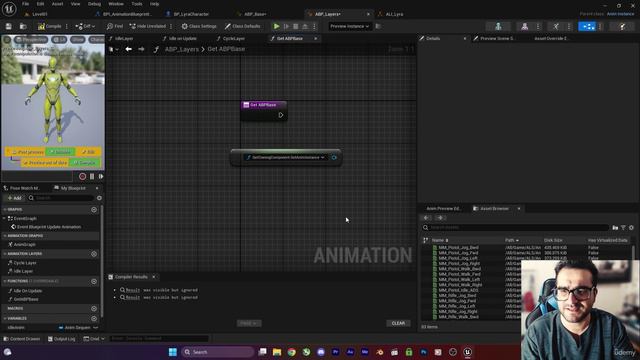Switch to the My Blueprint tab

(73, 188)
